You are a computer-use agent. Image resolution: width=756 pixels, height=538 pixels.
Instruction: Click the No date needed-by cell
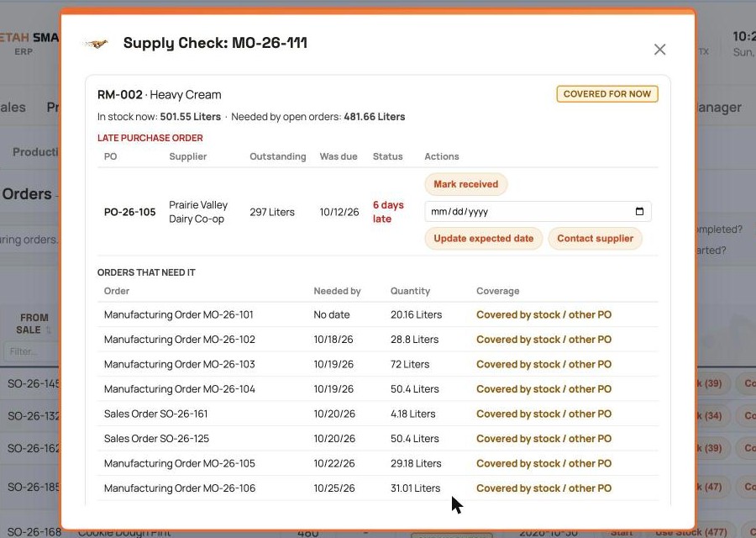tap(331, 314)
